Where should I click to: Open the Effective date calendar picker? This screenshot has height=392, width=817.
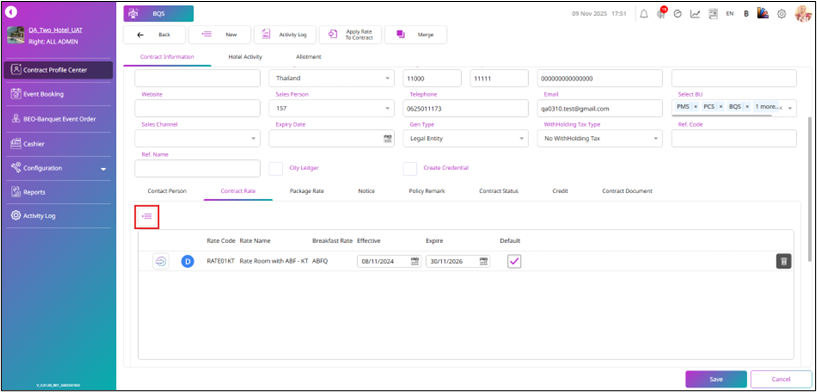[x=415, y=262]
